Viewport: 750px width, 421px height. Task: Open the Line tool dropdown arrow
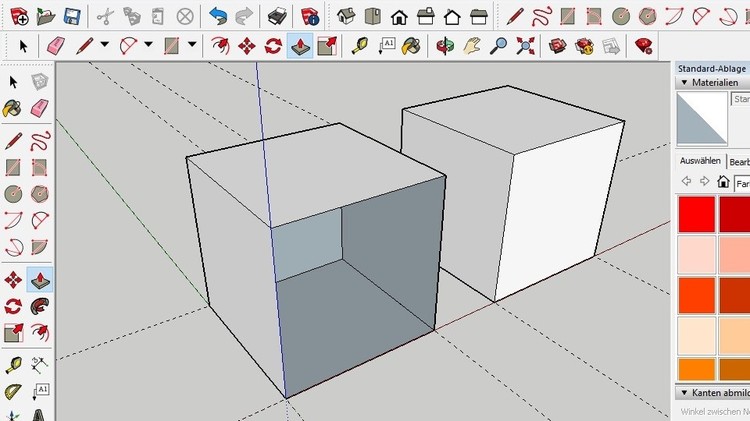[105, 44]
